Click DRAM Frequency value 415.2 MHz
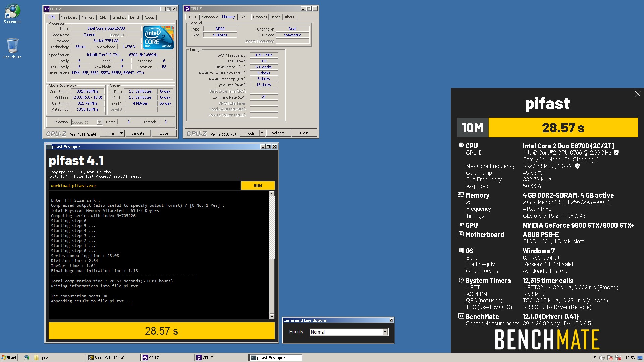This screenshot has height=362, width=644. (264, 55)
